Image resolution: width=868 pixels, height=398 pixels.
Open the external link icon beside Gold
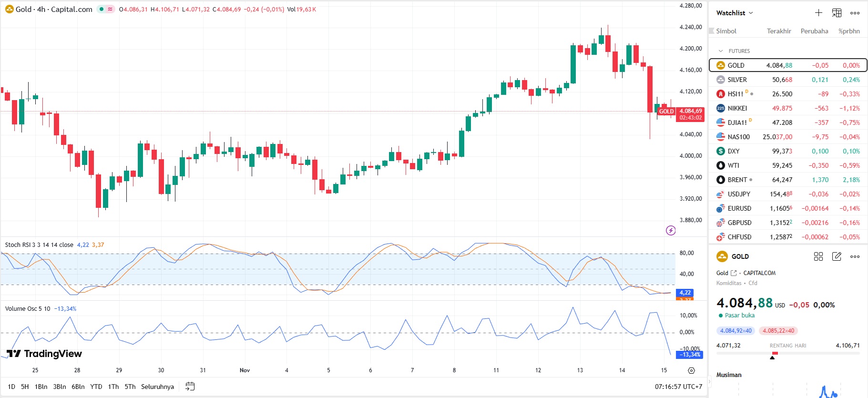coord(734,273)
